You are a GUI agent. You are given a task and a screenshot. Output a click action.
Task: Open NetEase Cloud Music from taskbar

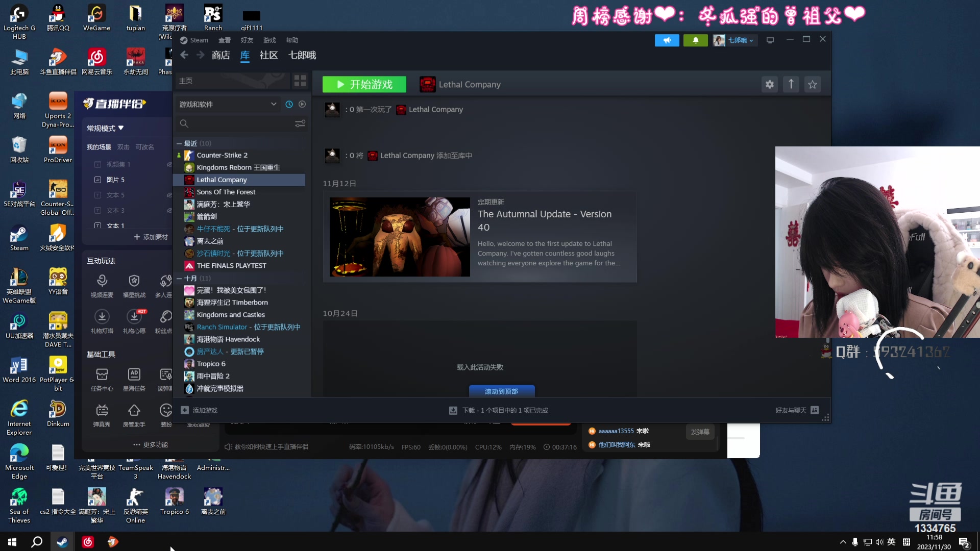tap(88, 542)
